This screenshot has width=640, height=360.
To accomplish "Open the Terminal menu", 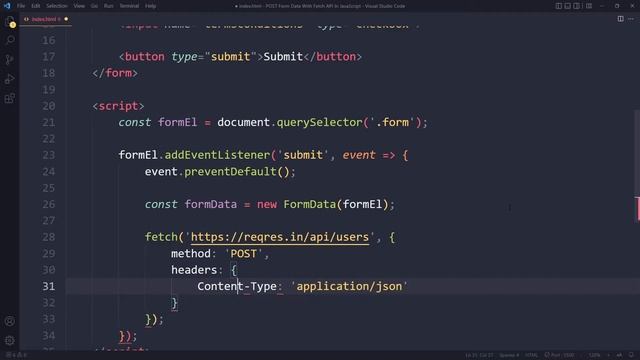I will pyautogui.click(x=129, y=6).
